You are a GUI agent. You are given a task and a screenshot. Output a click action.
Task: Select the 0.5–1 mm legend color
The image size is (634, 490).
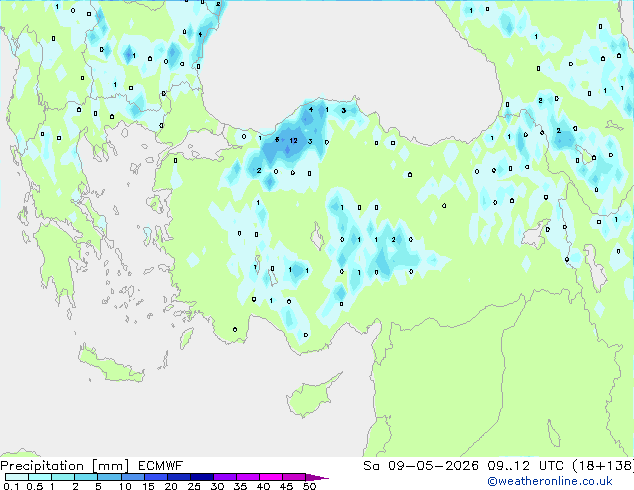point(40,477)
